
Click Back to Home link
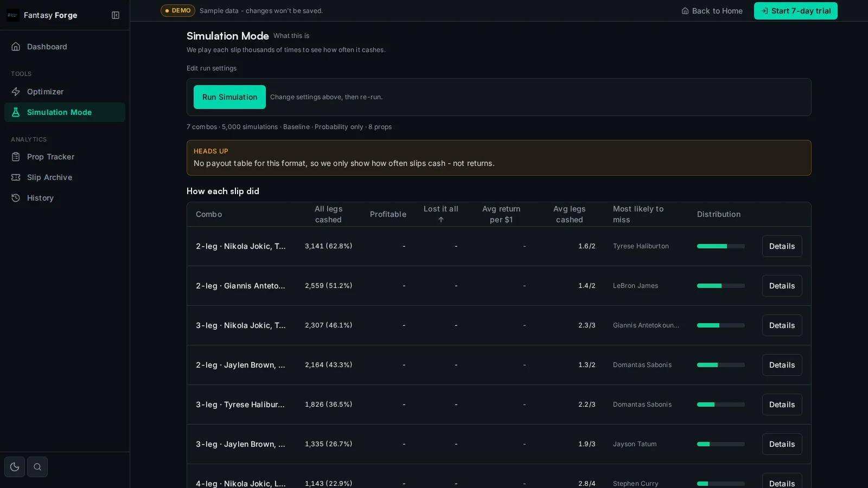coord(712,11)
